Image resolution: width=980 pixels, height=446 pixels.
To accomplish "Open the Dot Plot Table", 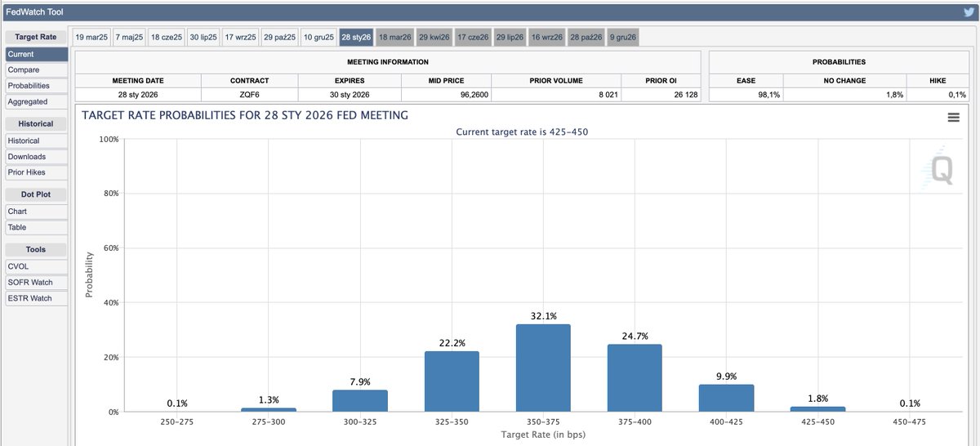I will click(37, 227).
